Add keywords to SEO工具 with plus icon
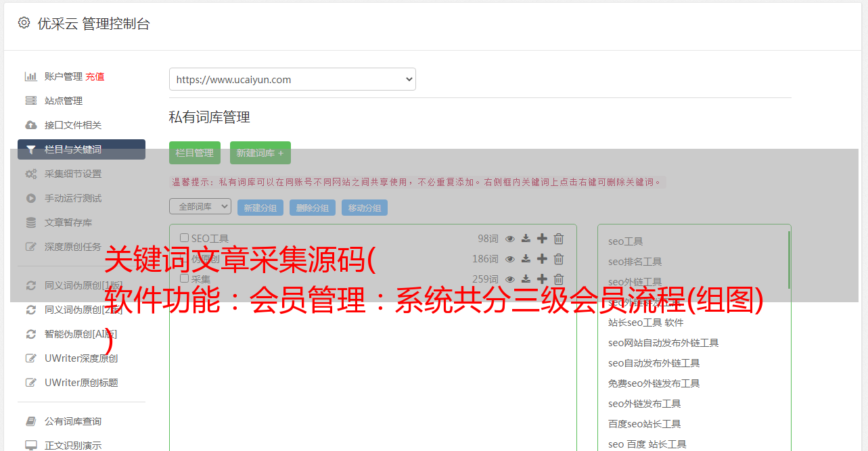The image size is (868, 451). pyautogui.click(x=542, y=239)
